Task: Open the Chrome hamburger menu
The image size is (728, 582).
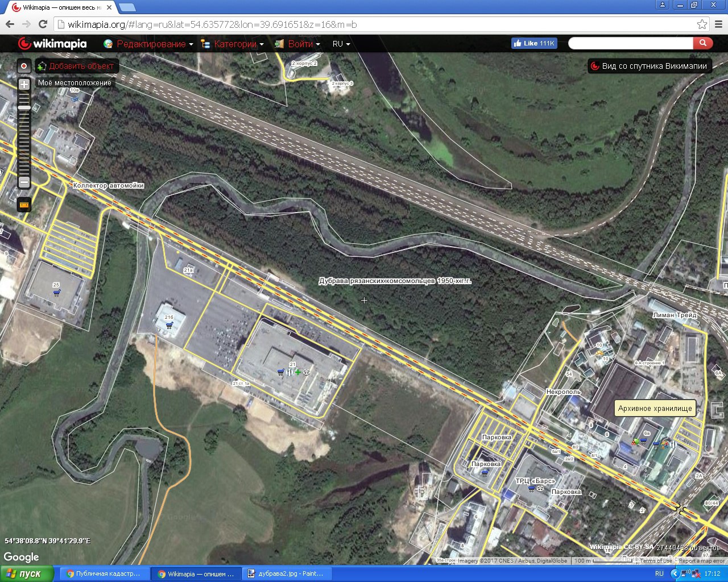Action: pyautogui.click(x=719, y=24)
